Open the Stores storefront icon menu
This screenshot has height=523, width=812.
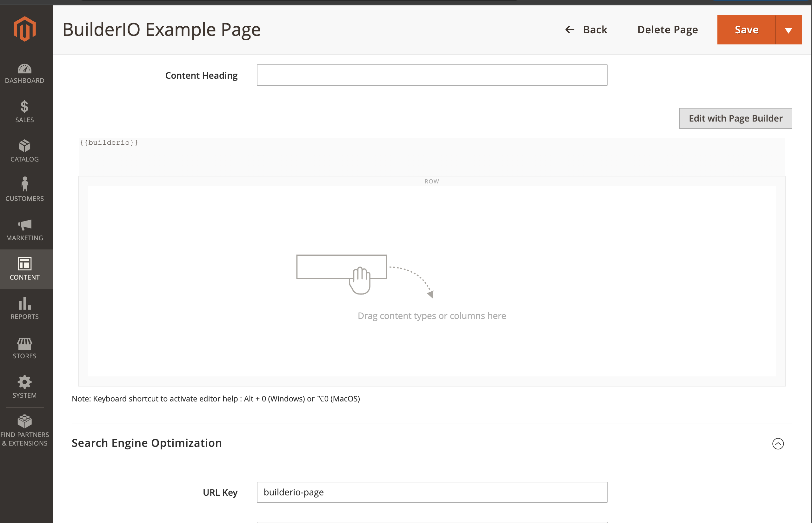coord(24,344)
